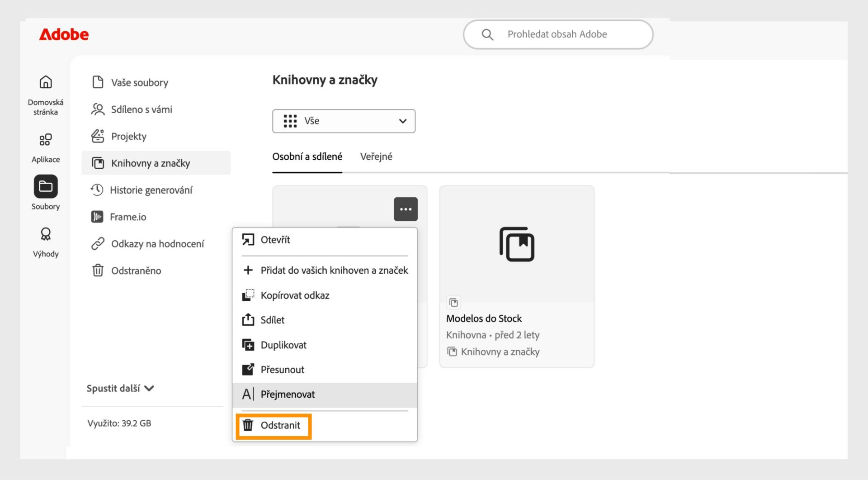Click the Kopírovat odkaz copy icon
This screenshot has height=480, width=868.
tap(248, 295)
